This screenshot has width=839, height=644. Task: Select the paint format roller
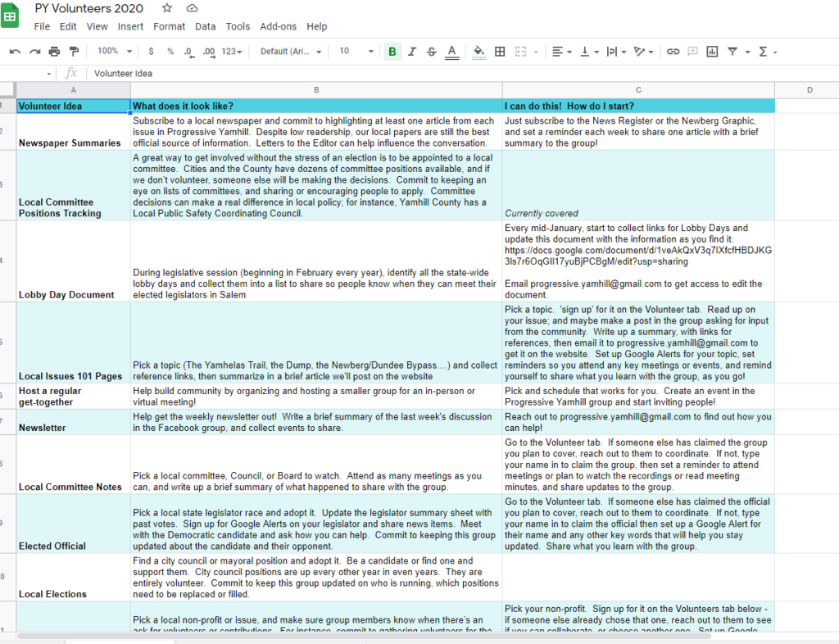tap(75, 52)
